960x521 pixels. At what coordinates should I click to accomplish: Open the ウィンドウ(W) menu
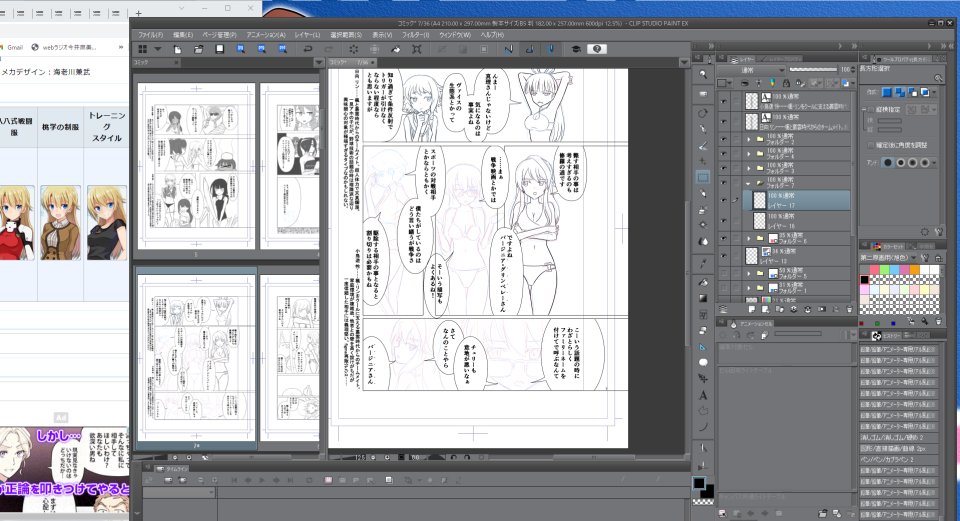coord(455,35)
